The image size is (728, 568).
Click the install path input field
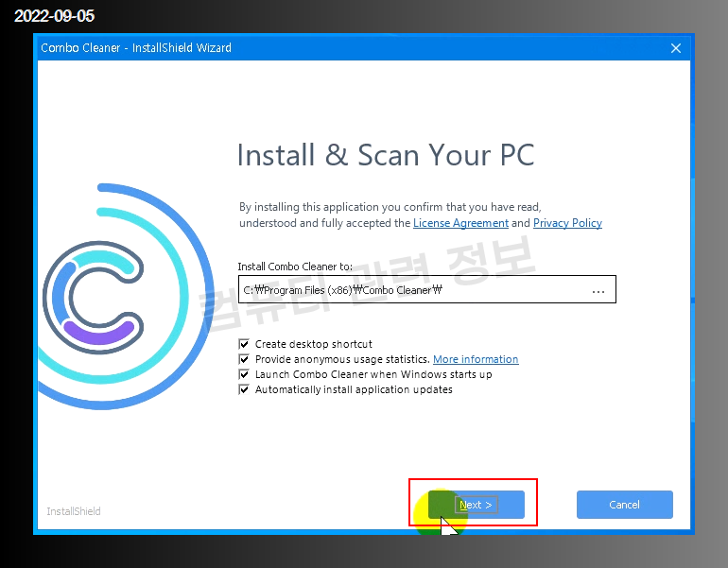click(426, 289)
